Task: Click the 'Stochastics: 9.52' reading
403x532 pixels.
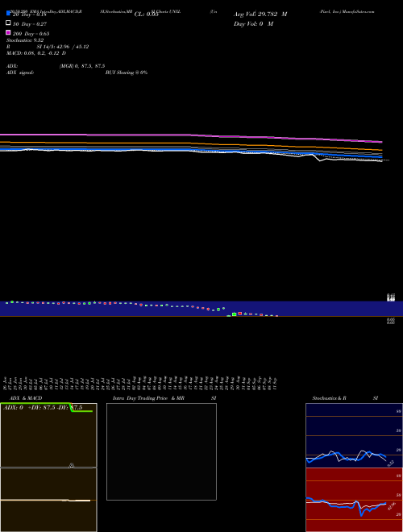Action: 25,40
